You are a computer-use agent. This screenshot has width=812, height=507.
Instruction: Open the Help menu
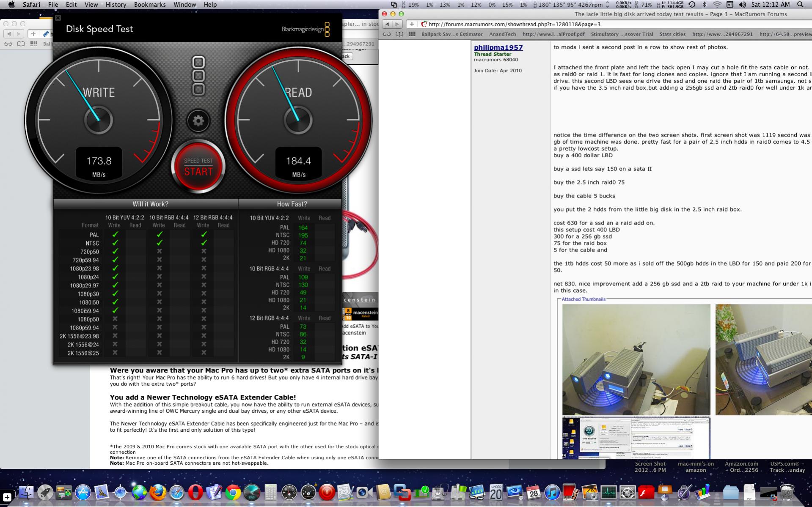coord(210,5)
